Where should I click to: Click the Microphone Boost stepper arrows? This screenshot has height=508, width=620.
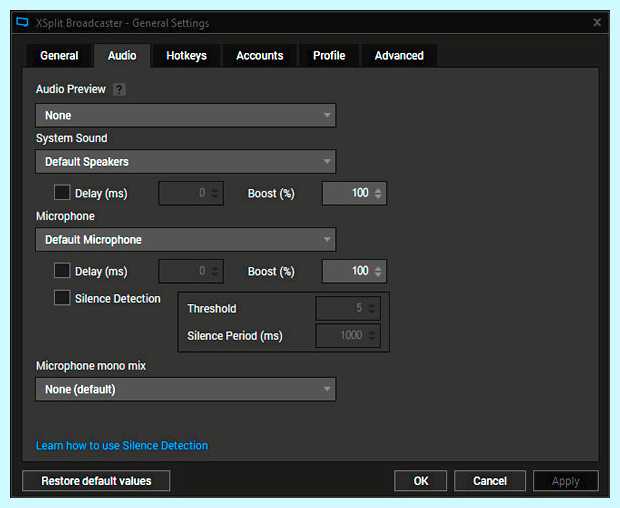click(378, 271)
